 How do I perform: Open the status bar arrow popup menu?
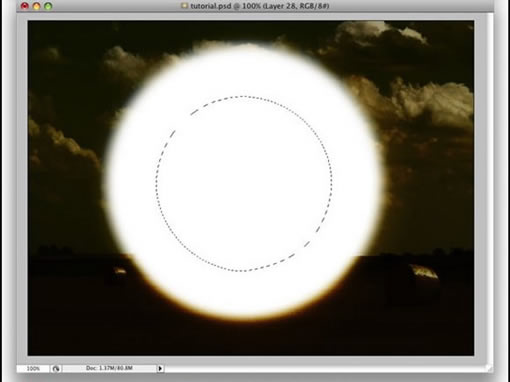pyautogui.click(x=160, y=368)
